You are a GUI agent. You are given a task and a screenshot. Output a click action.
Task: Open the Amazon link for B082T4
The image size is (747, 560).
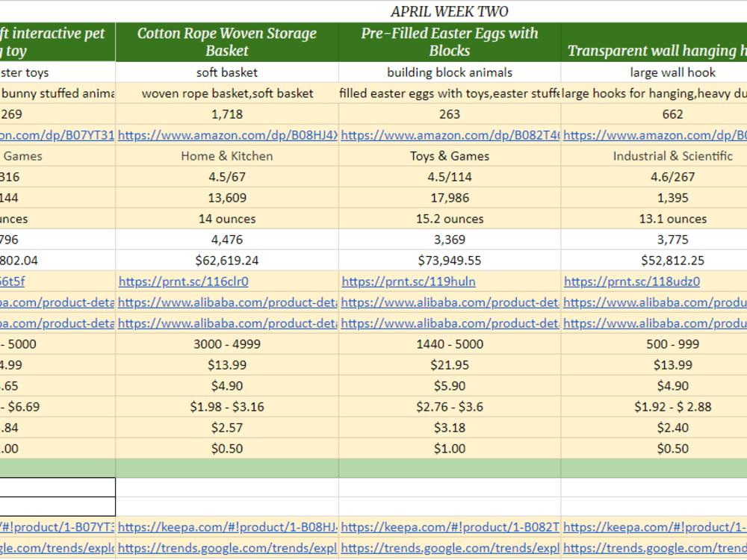click(450, 135)
